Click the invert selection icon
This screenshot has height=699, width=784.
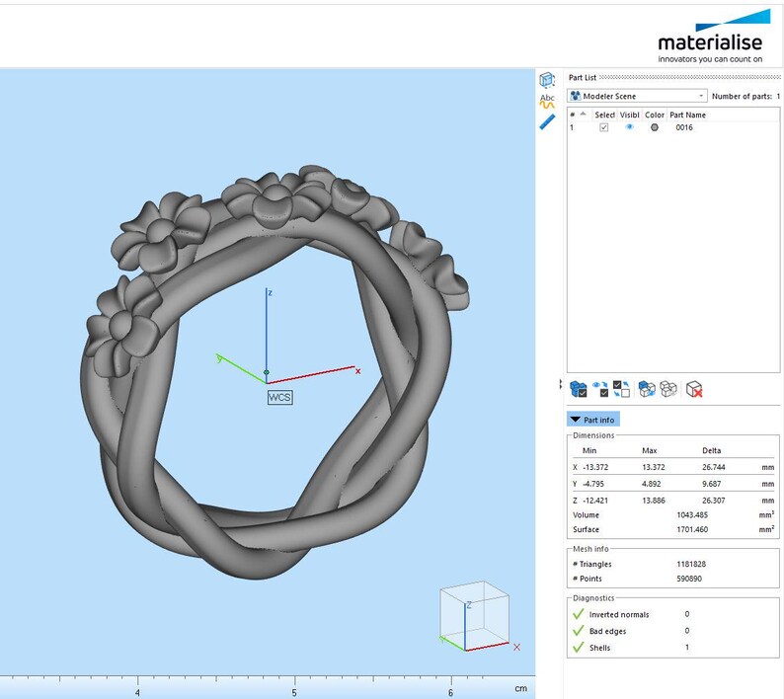pyautogui.click(x=621, y=389)
